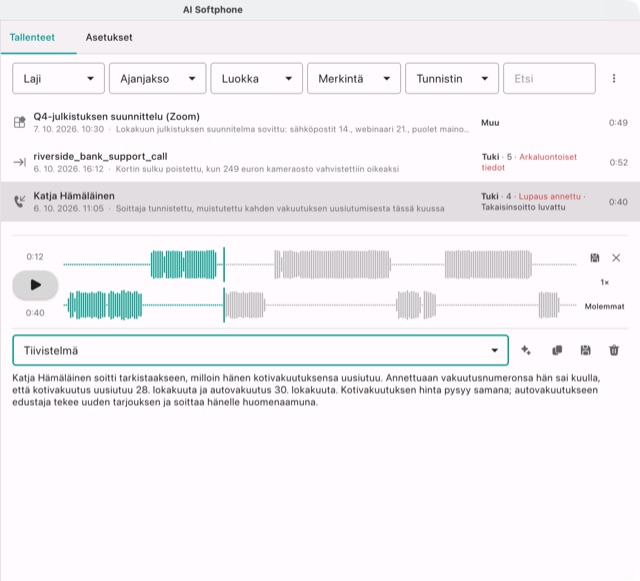
Task: Click the 0:52 duration of riverside call
Action: 618,162
